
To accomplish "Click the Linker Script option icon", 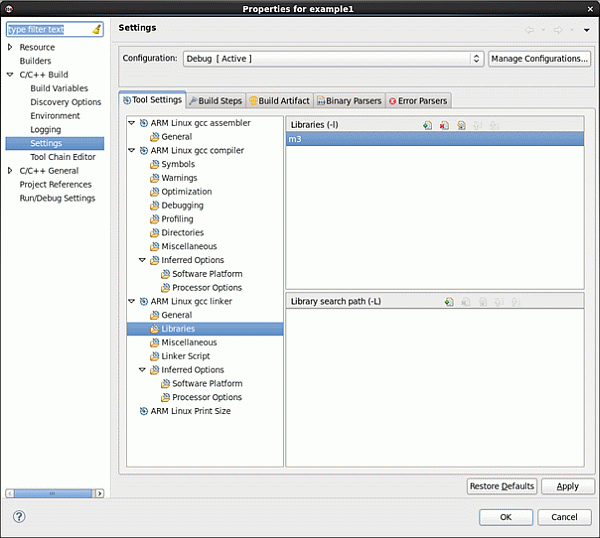I will point(155,356).
